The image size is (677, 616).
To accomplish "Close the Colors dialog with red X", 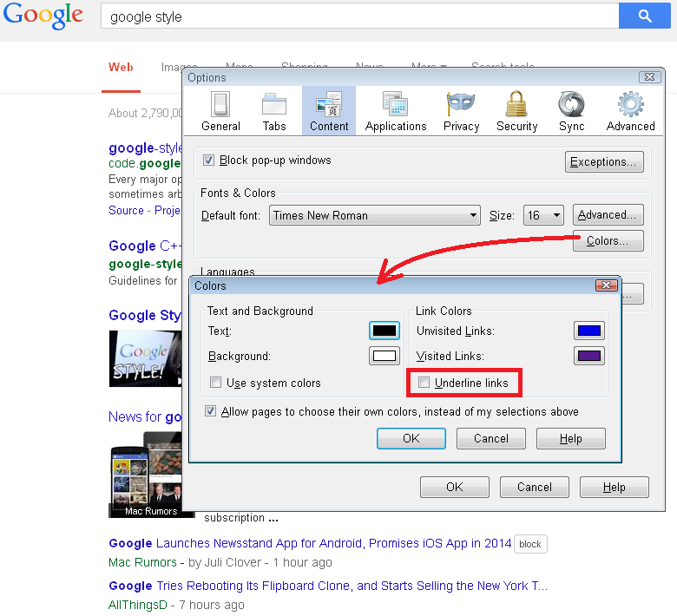I will tap(606, 285).
